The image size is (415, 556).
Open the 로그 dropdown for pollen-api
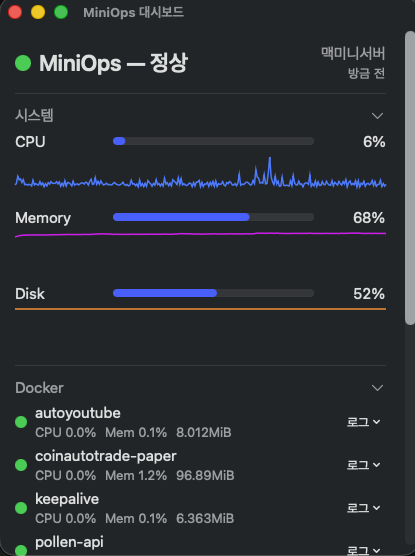[364, 550]
